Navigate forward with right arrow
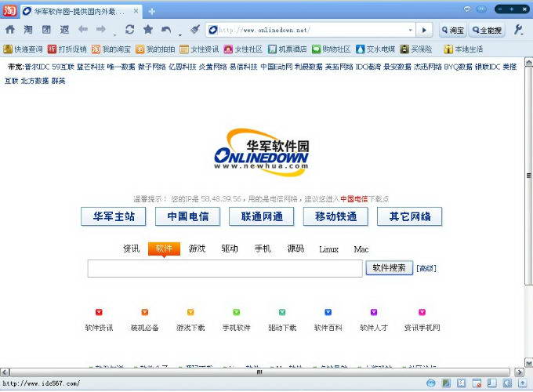533x392 pixels. tap(101, 29)
